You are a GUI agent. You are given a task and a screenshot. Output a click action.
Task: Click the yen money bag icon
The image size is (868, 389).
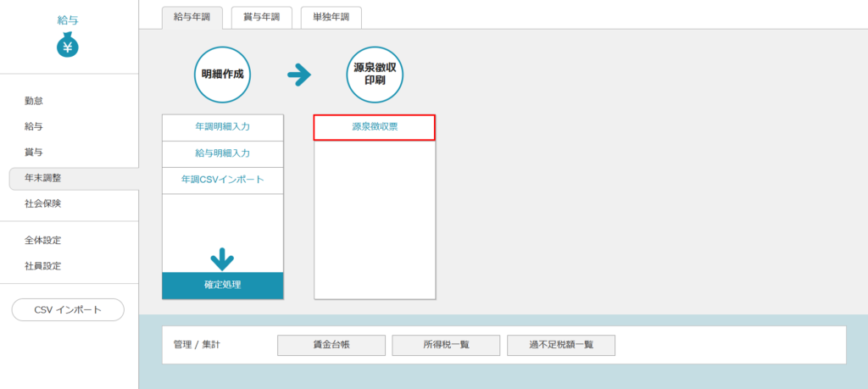[x=68, y=44]
